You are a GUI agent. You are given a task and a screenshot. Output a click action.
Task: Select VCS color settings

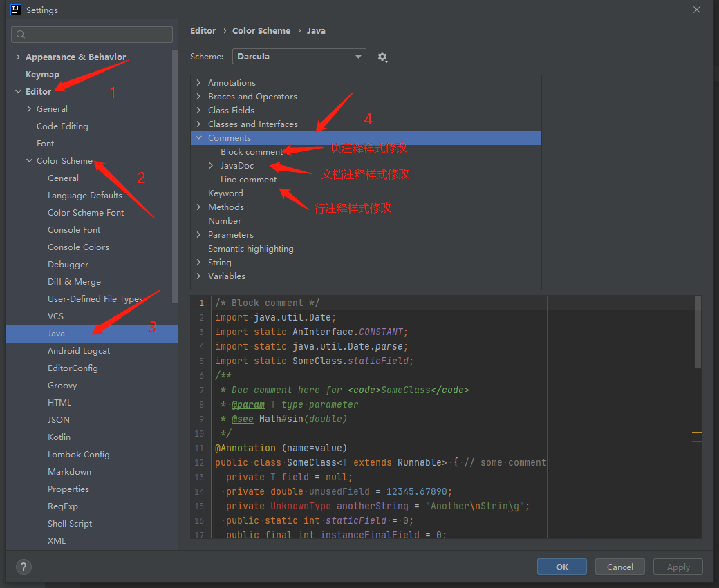55,316
